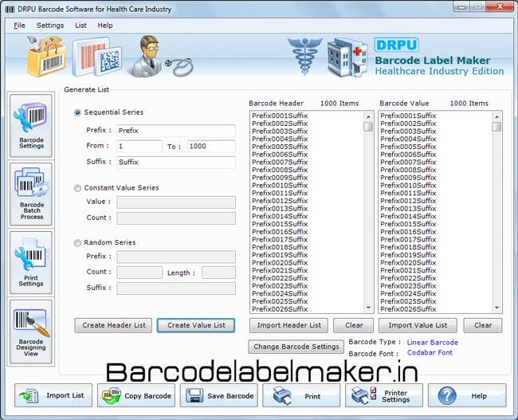
Task: Click the Import Header List button
Action: (288, 325)
